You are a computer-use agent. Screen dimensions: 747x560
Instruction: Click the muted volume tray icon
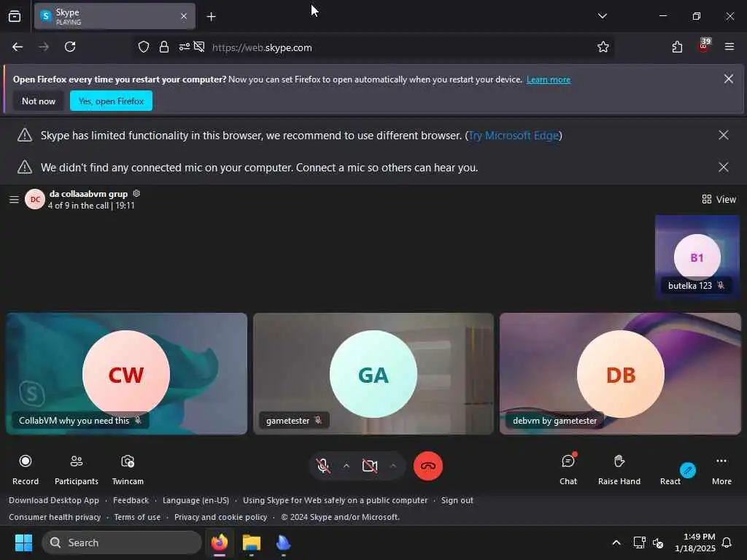(658, 542)
